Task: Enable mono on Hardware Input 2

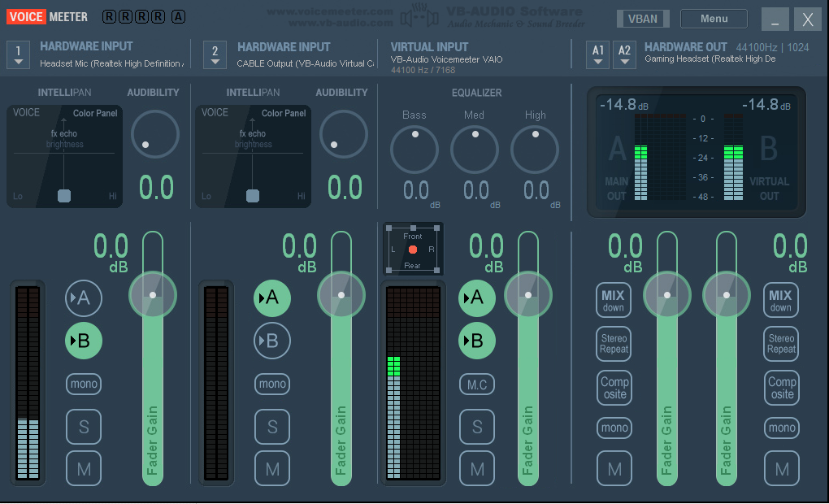Action: (x=271, y=384)
